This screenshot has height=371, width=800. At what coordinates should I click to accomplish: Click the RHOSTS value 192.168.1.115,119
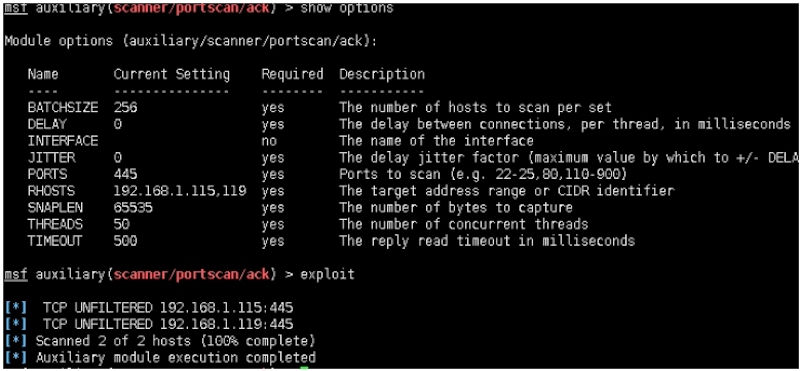(x=180, y=191)
